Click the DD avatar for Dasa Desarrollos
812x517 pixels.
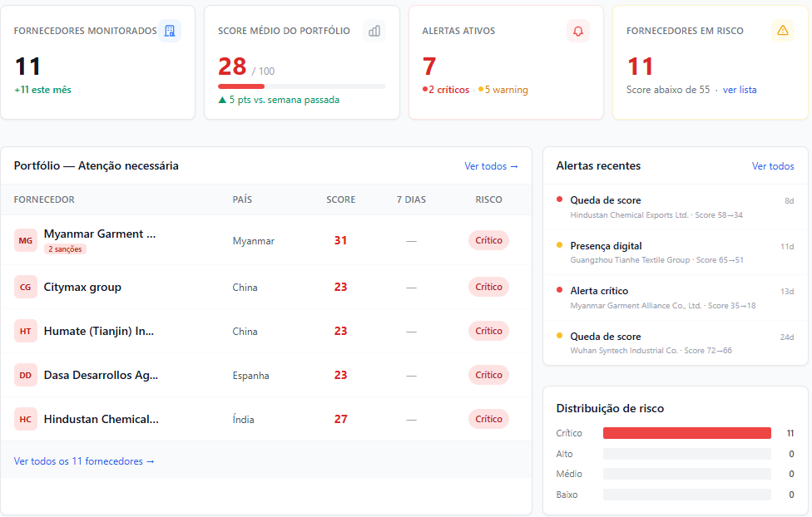click(25, 375)
